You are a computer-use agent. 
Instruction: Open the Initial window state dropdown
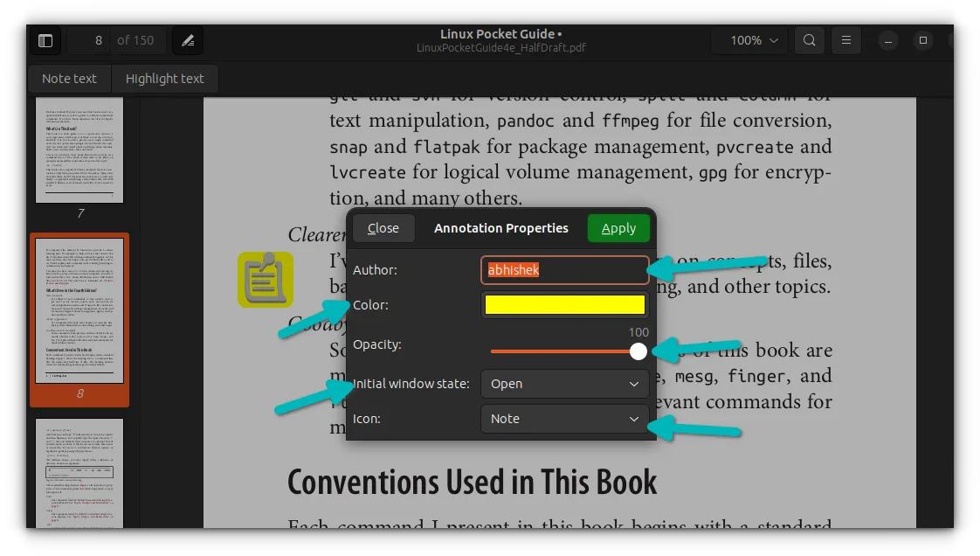coord(564,384)
